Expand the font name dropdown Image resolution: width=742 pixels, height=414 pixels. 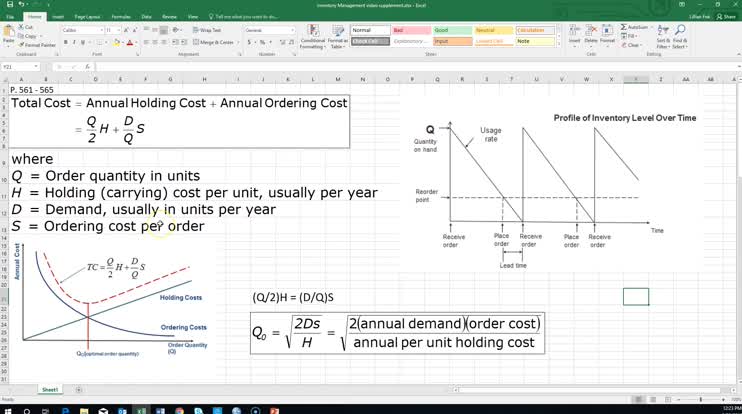(x=103, y=30)
